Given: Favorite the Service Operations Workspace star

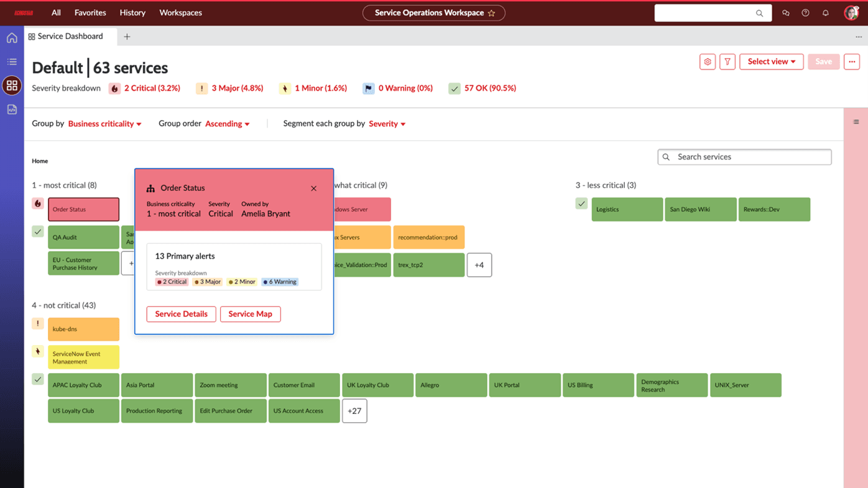Looking at the screenshot, I should 492,12.
